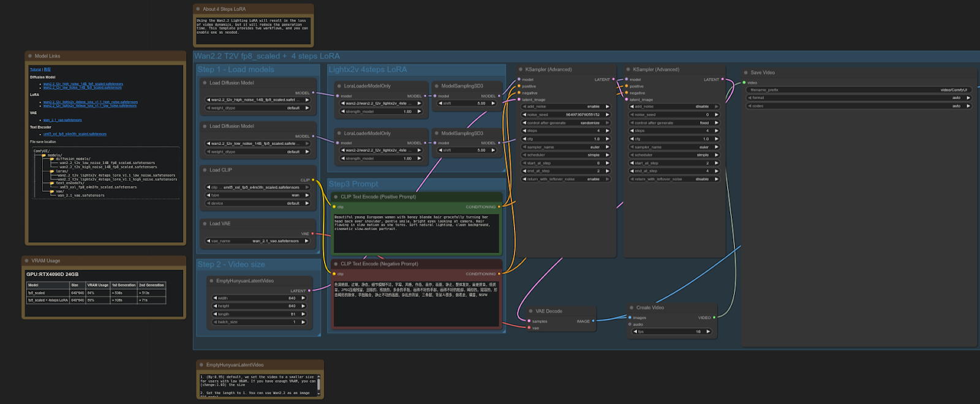Open the format dropdown in Save Video
980x404 pixels.
point(858,98)
